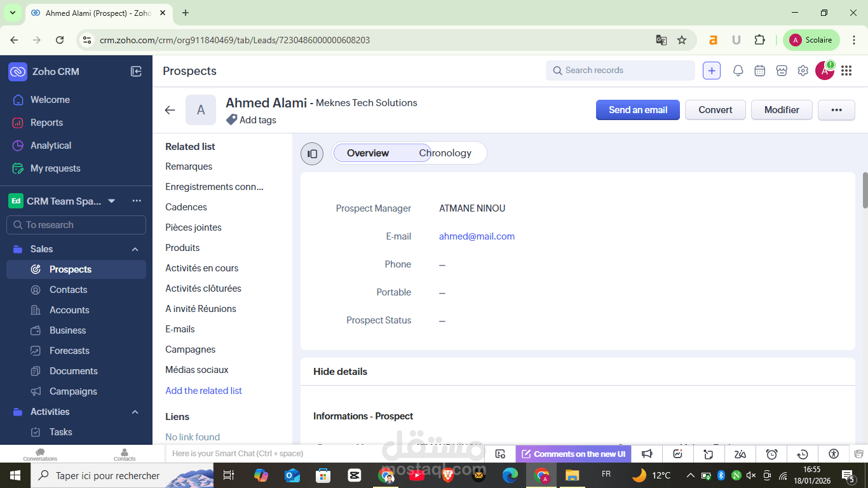The image size is (868, 488).
Task: Open CRM settings via the gear icon
Action: click(803, 71)
